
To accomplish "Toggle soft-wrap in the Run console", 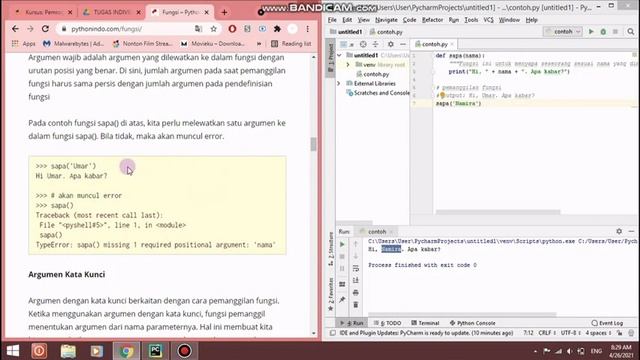I will (356, 268).
